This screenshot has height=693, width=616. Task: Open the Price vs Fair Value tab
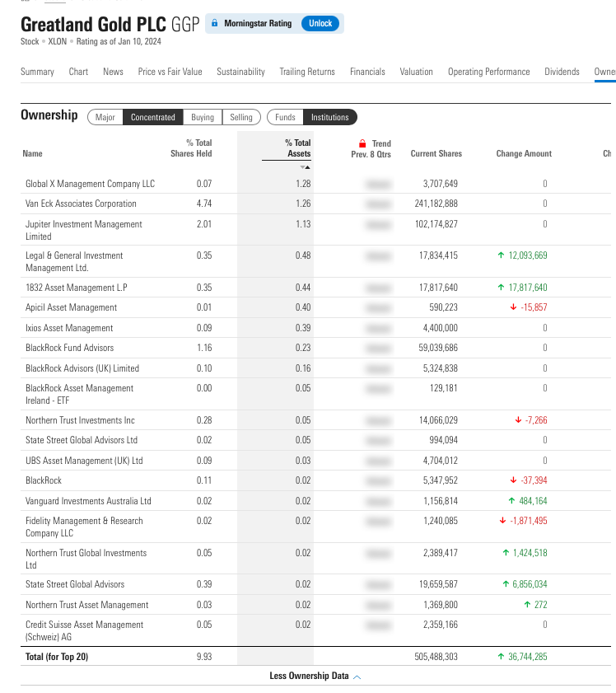click(170, 72)
